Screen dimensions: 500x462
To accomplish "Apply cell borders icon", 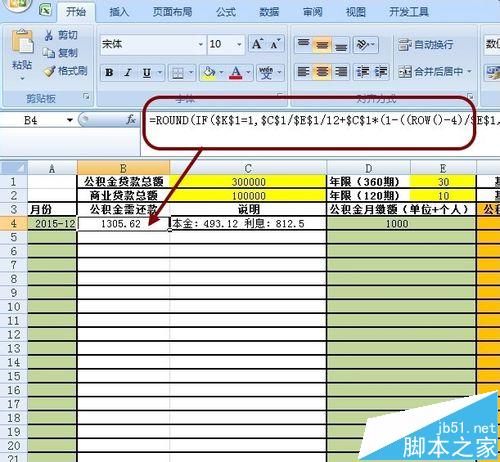I will pyautogui.click(x=178, y=73).
